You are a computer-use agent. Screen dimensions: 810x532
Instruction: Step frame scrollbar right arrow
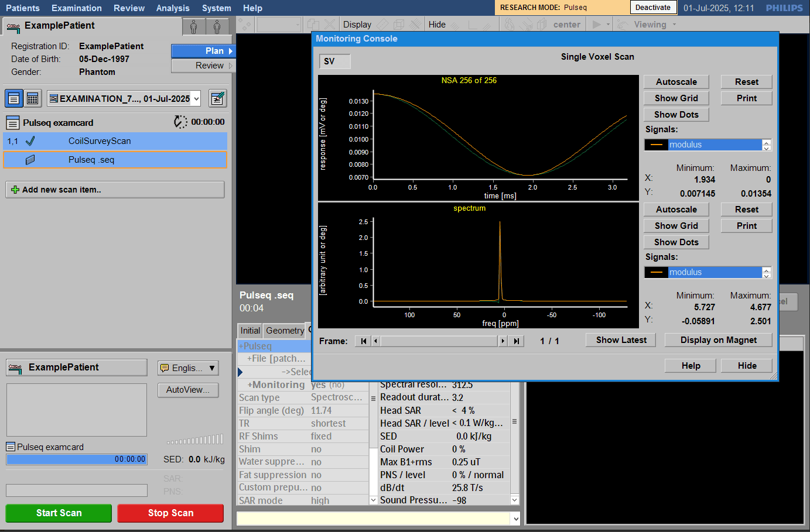(x=503, y=341)
